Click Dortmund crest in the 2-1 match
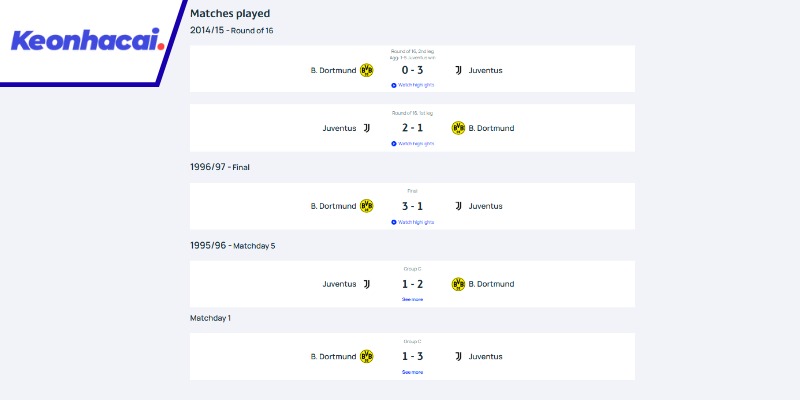The height and width of the screenshot is (400, 800). point(459,128)
